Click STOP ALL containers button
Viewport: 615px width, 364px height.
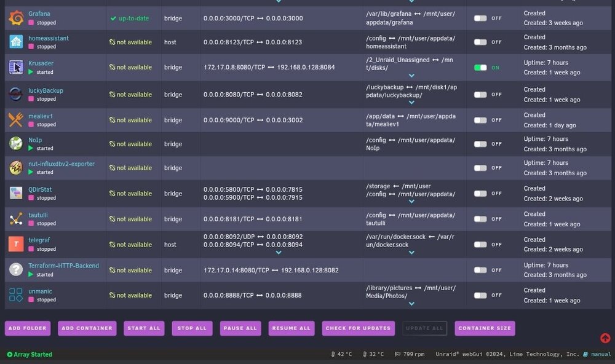192,328
